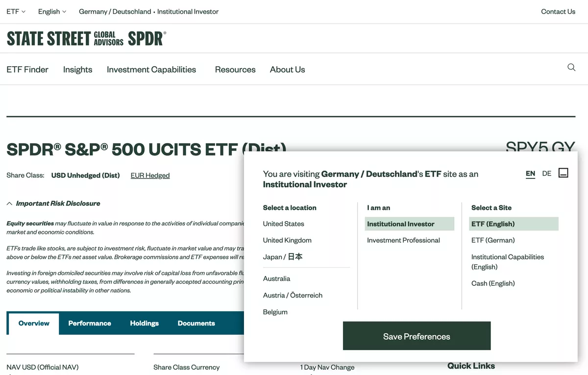Minimize the location preferences popup

(x=563, y=173)
